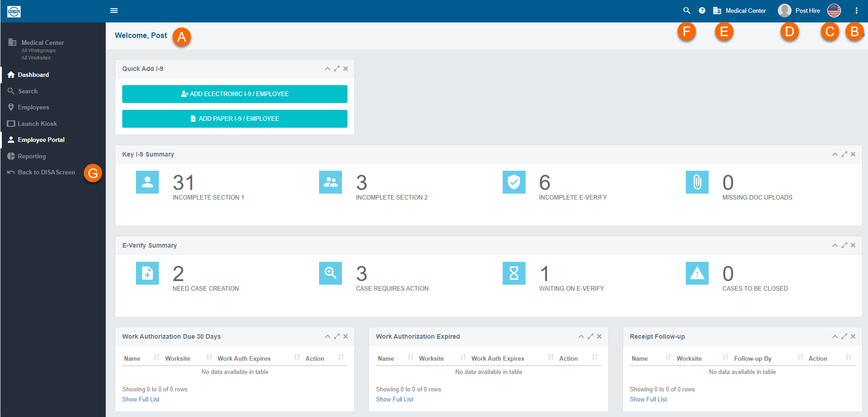Open the help question mark icon
Viewport: 868px width, 417px height.
(702, 11)
